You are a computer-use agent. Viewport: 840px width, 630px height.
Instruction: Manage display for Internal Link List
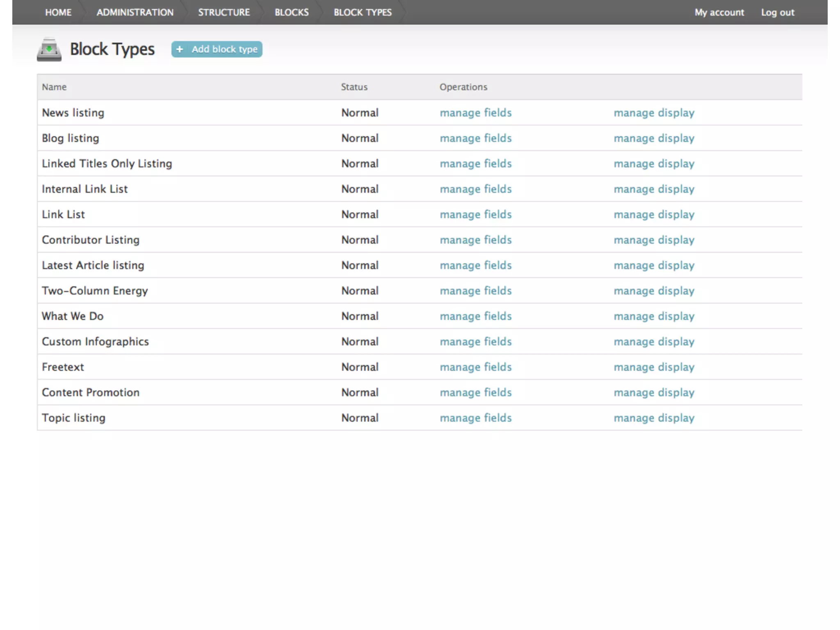coord(654,189)
